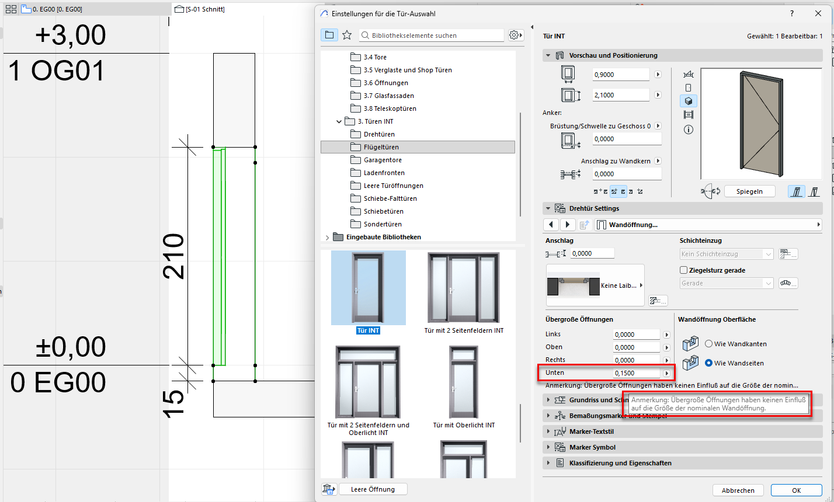Click the door width field 0,9000
Viewport: 834px width, 502px height.
click(x=621, y=74)
